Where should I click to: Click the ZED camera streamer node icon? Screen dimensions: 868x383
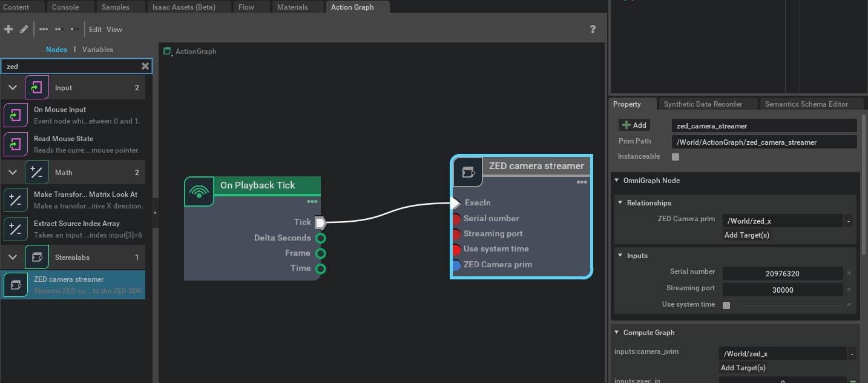click(x=468, y=172)
